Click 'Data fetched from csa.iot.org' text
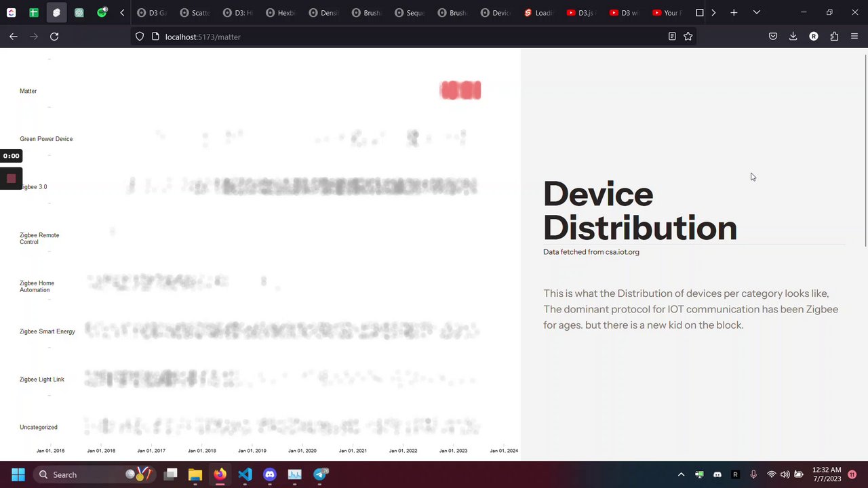Image resolution: width=868 pixels, height=488 pixels. (591, 252)
